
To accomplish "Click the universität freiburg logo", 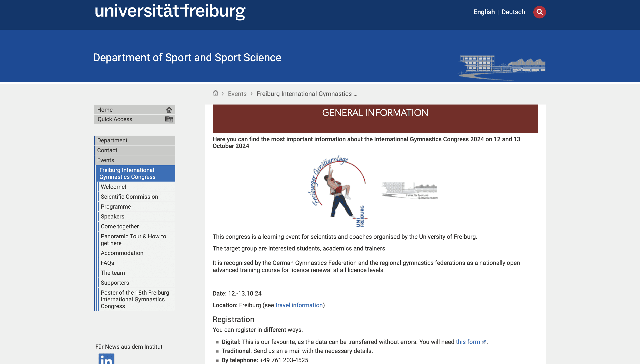I will [170, 11].
